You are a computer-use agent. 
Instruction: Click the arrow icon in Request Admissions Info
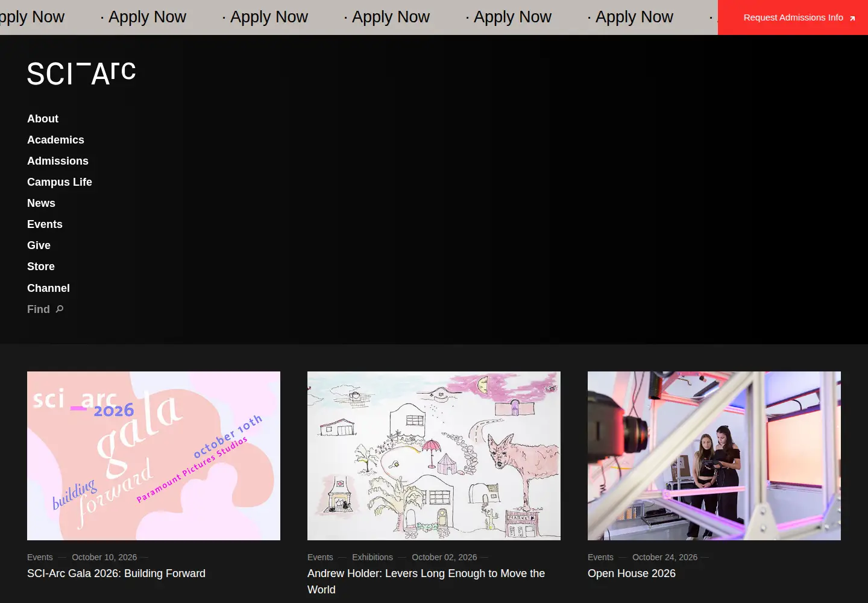click(x=852, y=18)
